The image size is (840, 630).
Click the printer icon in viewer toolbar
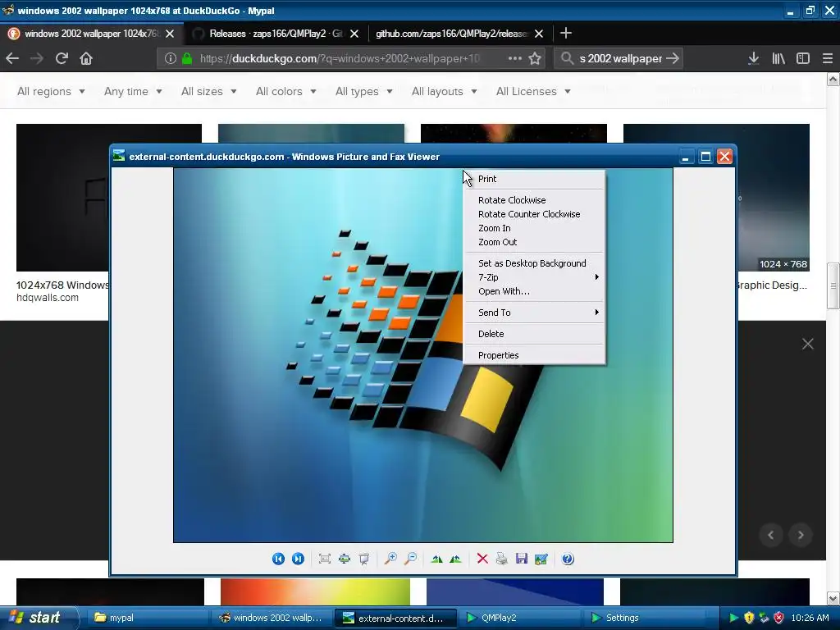(x=501, y=559)
